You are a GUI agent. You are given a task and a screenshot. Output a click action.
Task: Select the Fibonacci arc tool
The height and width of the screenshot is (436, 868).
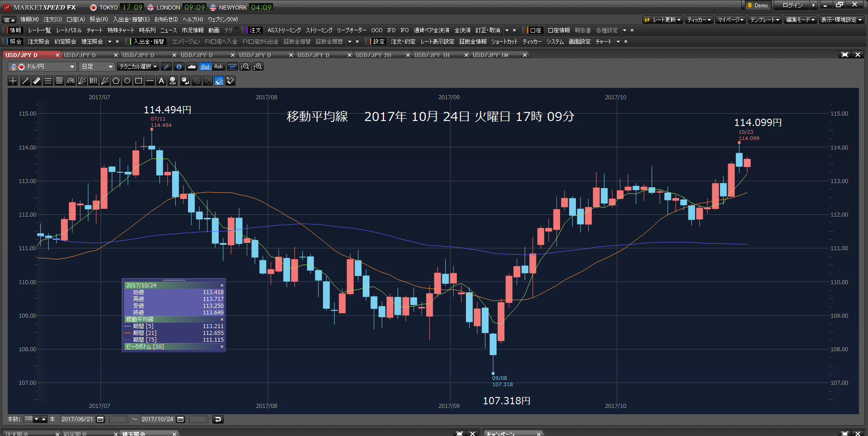70,81
